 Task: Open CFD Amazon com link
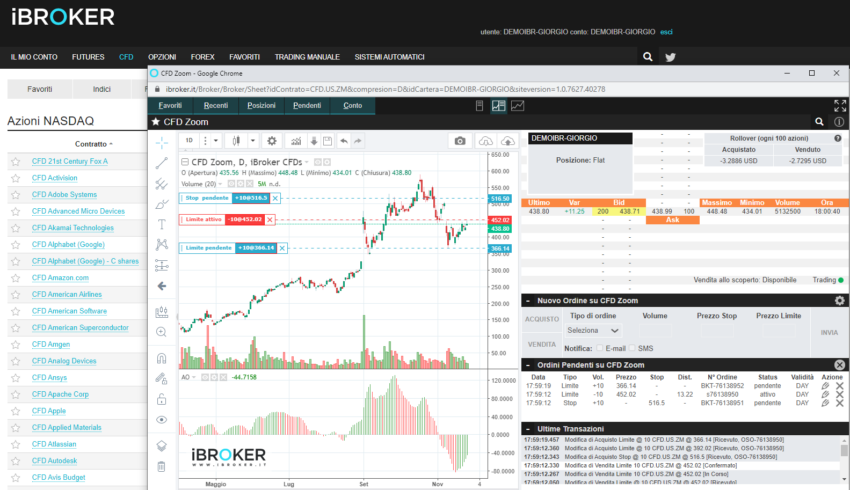tap(60, 278)
